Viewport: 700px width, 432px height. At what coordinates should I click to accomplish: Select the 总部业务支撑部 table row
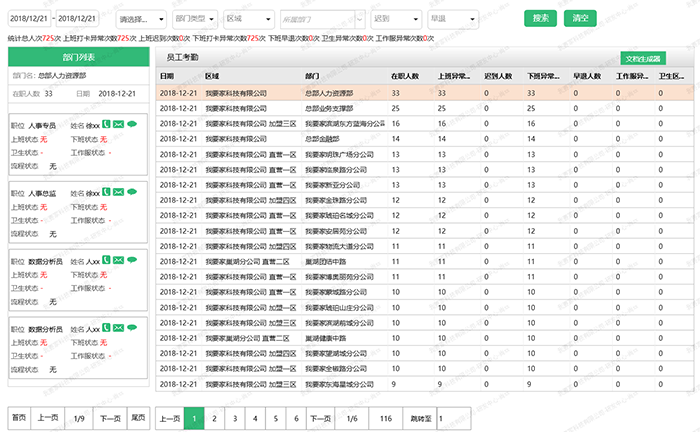tap(425, 108)
